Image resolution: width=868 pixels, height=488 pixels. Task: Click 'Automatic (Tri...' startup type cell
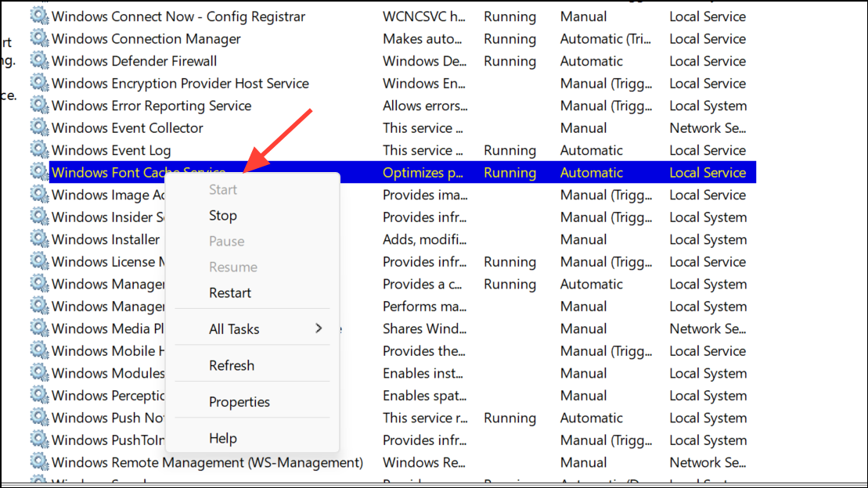tap(606, 39)
